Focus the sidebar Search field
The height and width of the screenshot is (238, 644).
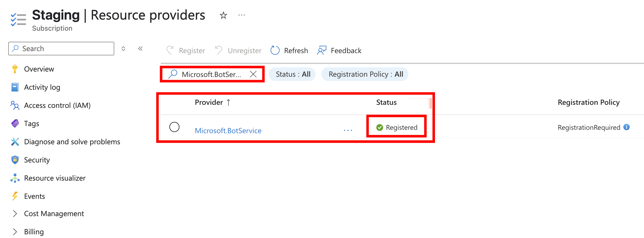pos(61,49)
